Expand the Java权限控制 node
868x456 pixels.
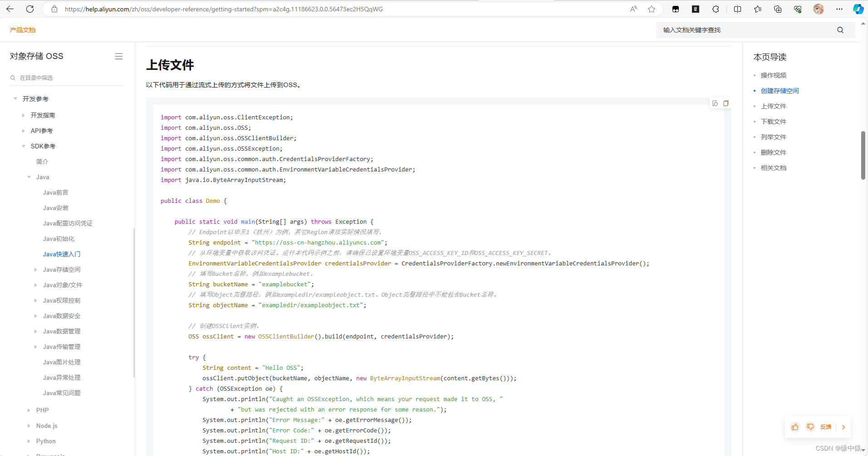pos(36,300)
